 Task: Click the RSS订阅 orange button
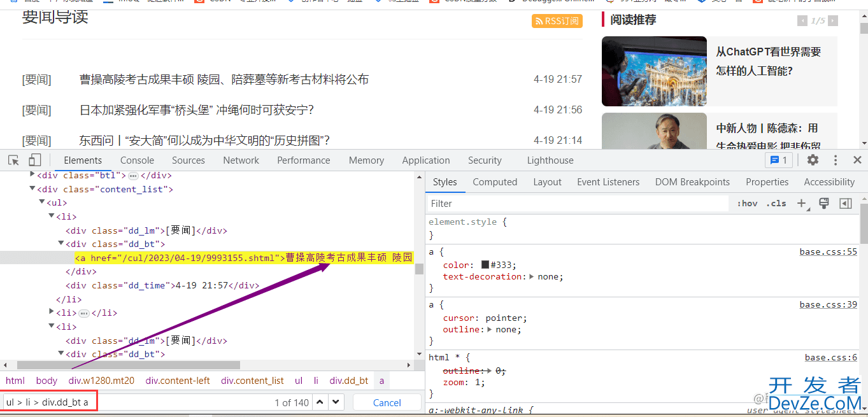click(557, 21)
